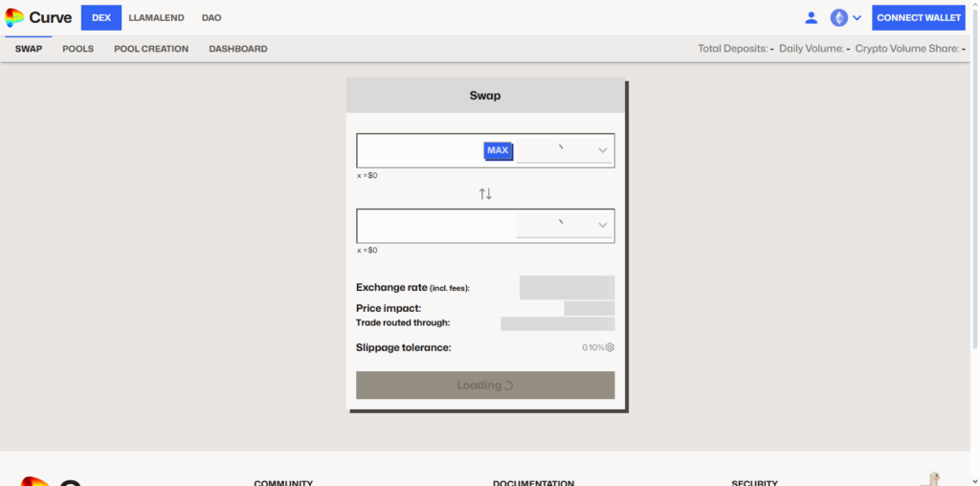Viewport: 980px width, 486px height.
Task: Focus the top swap amount field
Action: 419,150
